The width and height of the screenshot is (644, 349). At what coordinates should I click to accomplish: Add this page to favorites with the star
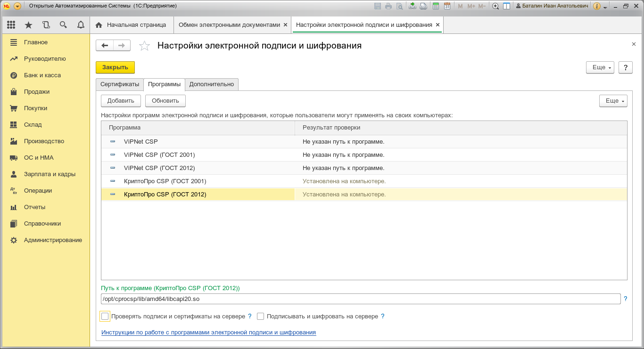pyautogui.click(x=144, y=46)
